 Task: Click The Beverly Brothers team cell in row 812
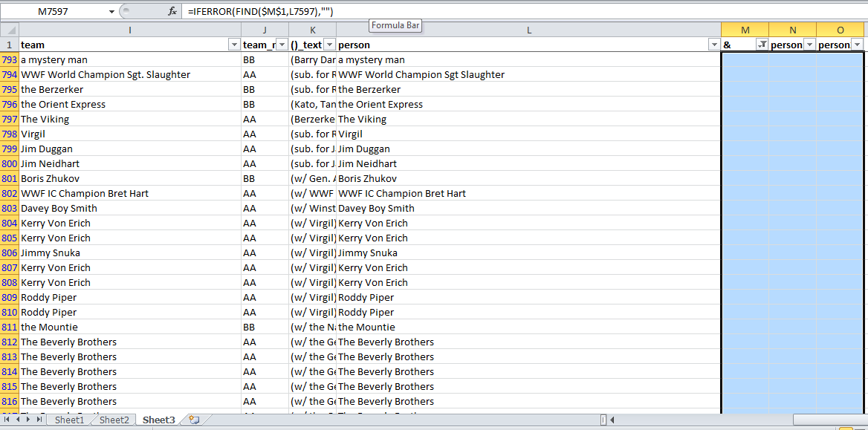130,342
